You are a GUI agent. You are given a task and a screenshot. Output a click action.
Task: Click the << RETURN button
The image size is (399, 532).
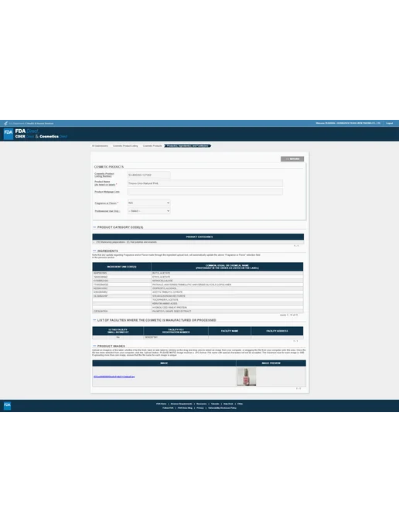tap(292, 159)
